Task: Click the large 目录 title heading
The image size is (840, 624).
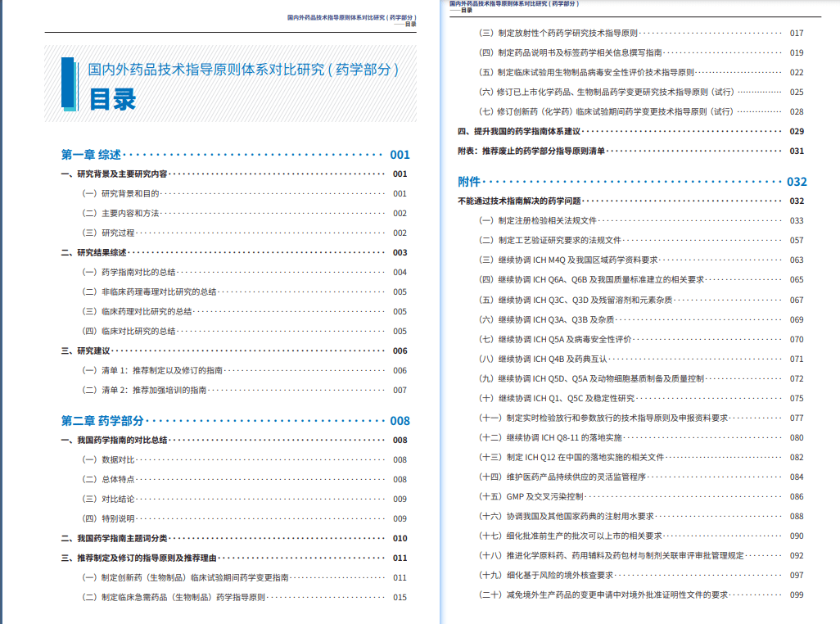Action: (x=112, y=100)
